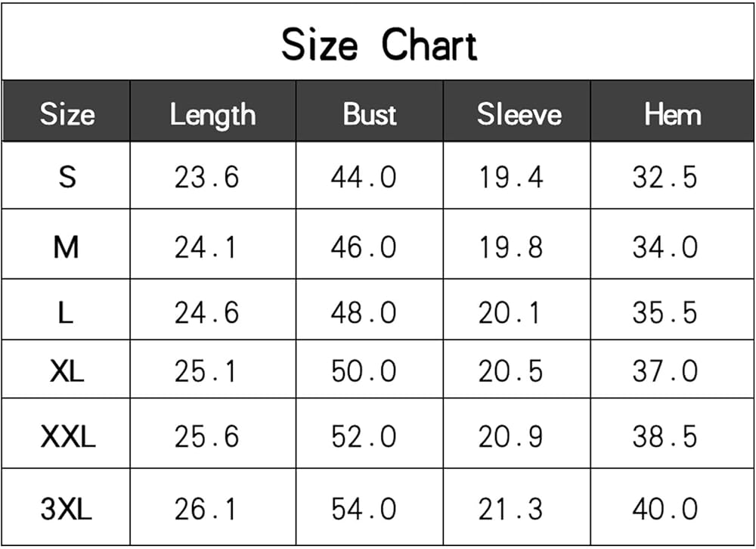Viewport: 756px width, 549px height.
Task: Select the XL size row label
Action: [x=67, y=371]
